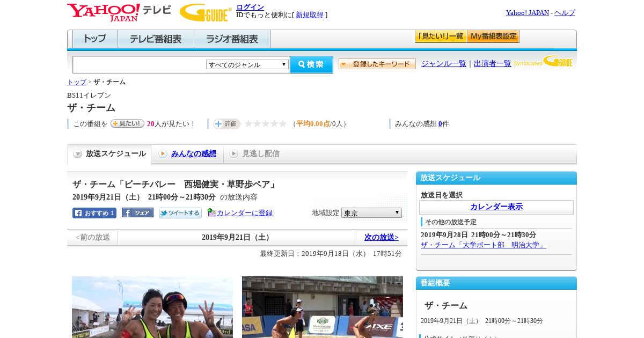
Task: Click the 次の放送 link
Action: pyautogui.click(x=381, y=237)
